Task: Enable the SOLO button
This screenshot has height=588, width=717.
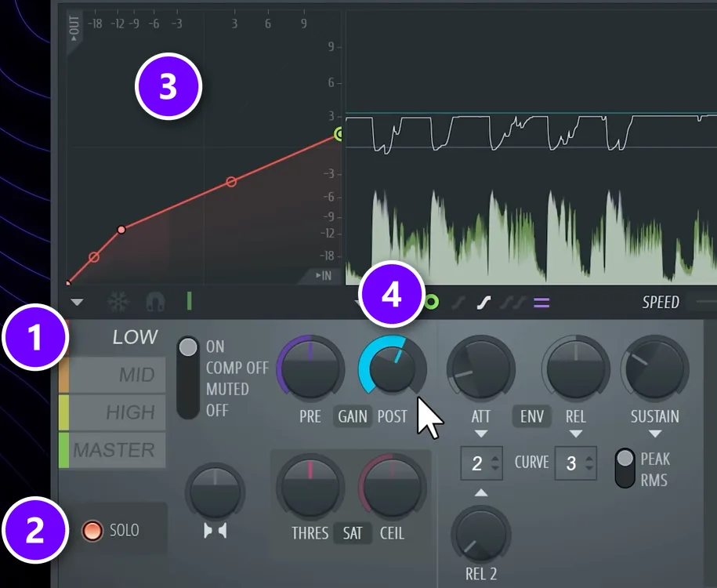Action: pos(92,531)
